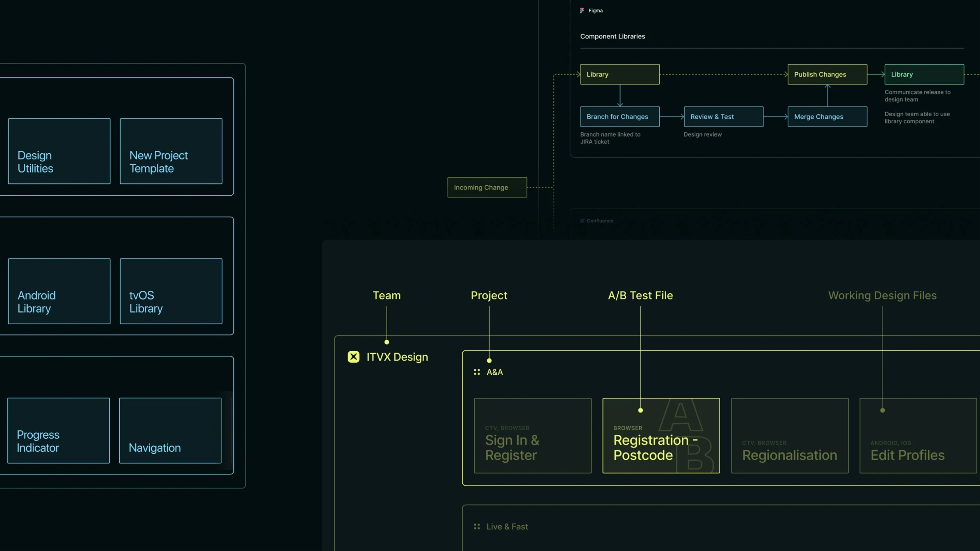Screen dimensions: 980x551
Task: Click the Figma logo icon
Action: tap(582, 10)
